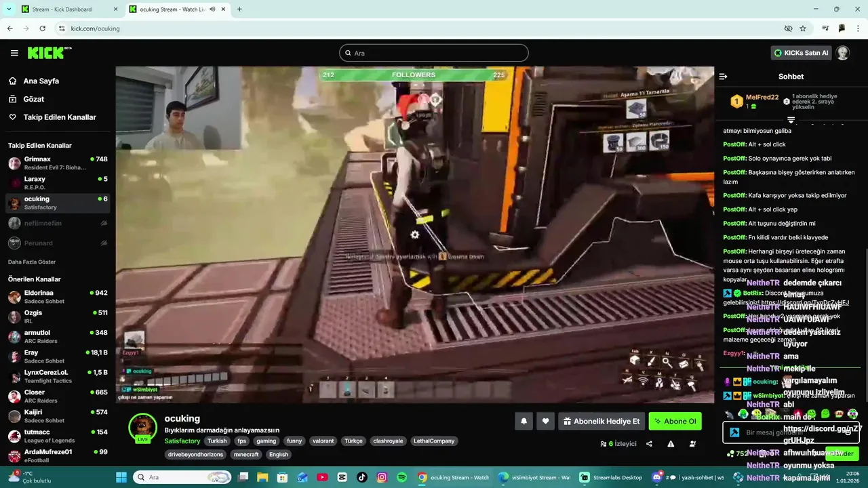This screenshot has height=488, width=868.
Task: Open offline Perunard channel
Action: click(58, 243)
